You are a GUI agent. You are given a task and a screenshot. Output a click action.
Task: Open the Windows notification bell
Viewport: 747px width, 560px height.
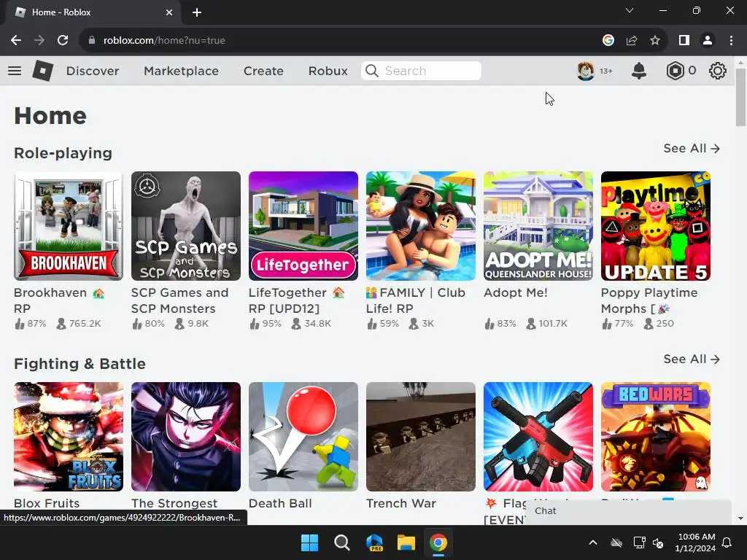(x=727, y=542)
